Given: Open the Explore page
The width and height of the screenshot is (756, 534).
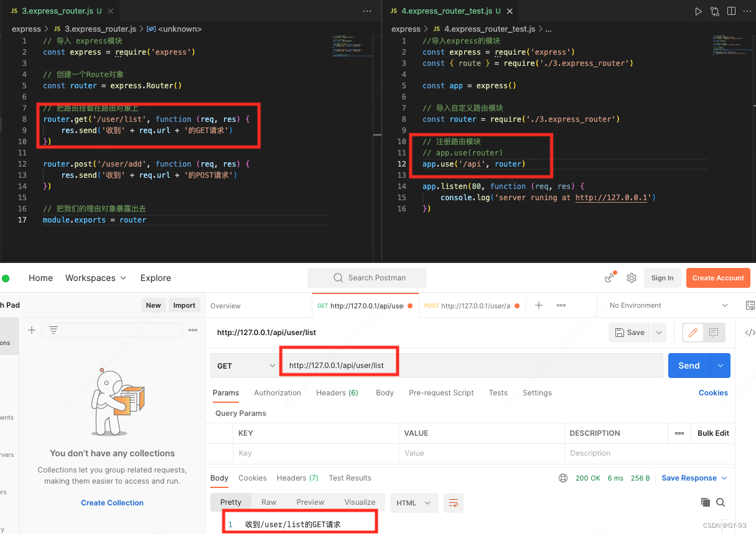Looking at the screenshot, I should pos(156,278).
